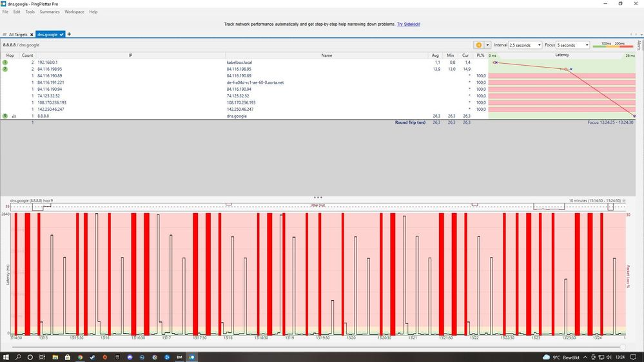
Task: Click the horizontal scrollbar thumb below the timeline
Action: [623, 347]
